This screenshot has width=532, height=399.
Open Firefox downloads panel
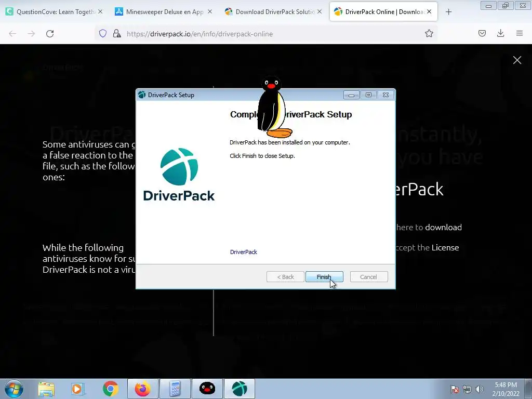click(x=500, y=33)
